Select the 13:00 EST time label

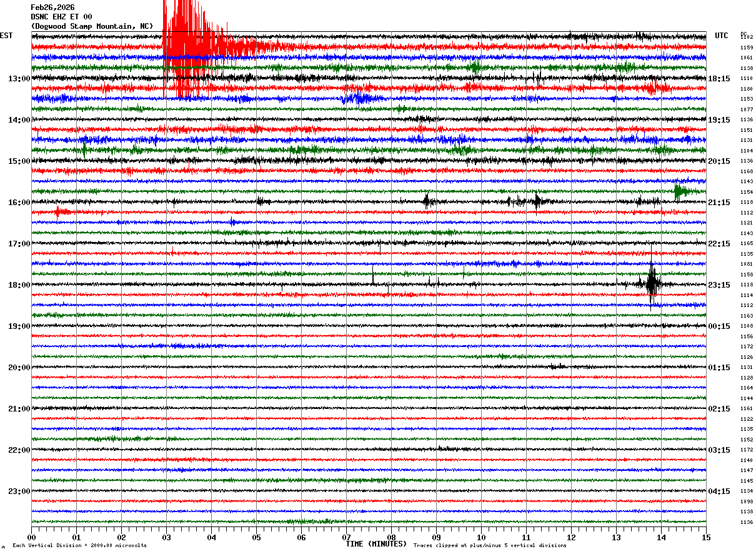coord(19,78)
